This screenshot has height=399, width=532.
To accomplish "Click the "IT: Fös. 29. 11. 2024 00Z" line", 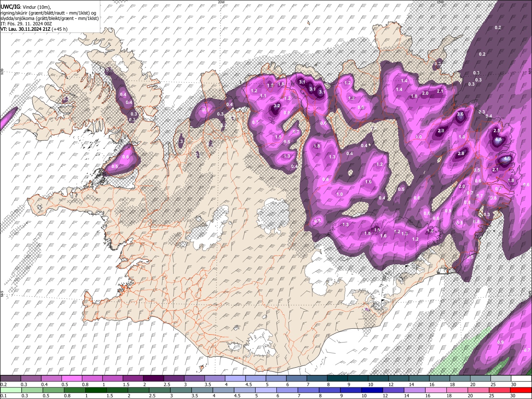I will coord(26,24).
